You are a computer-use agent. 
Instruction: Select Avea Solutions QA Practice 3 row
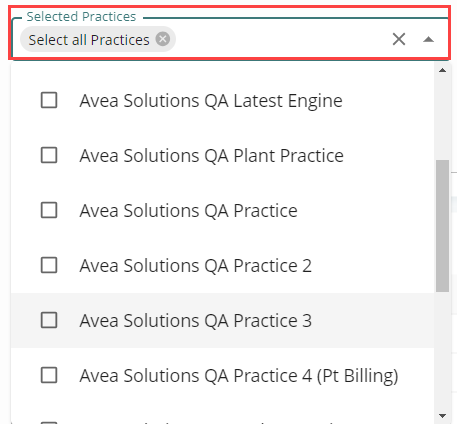point(223,321)
